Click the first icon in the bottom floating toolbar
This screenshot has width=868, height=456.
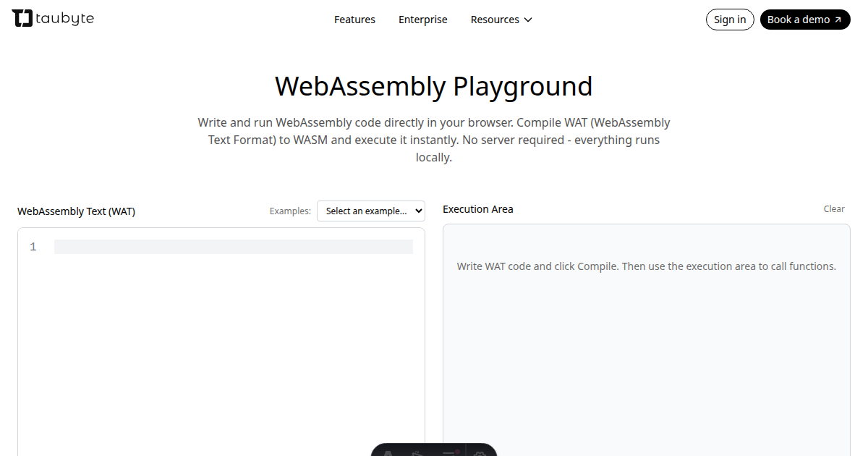point(388,454)
